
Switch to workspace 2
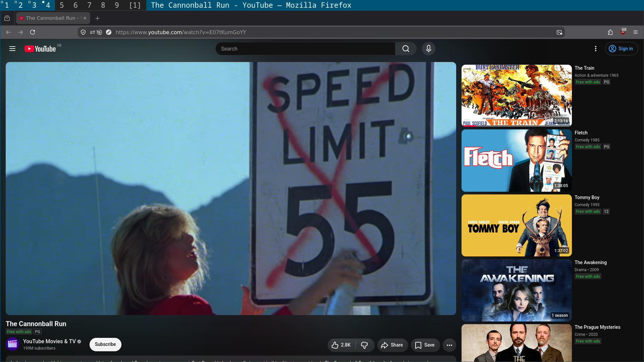(x=20, y=5)
